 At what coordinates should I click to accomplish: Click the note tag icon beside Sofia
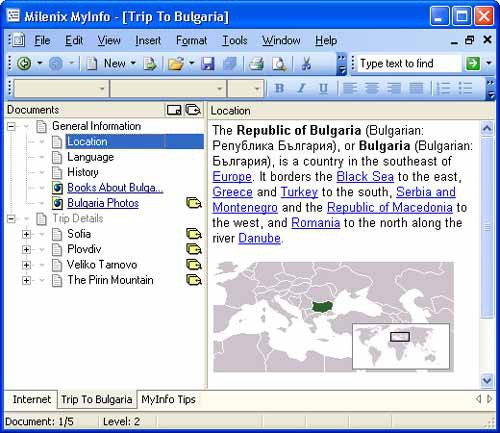pos(194,234)
